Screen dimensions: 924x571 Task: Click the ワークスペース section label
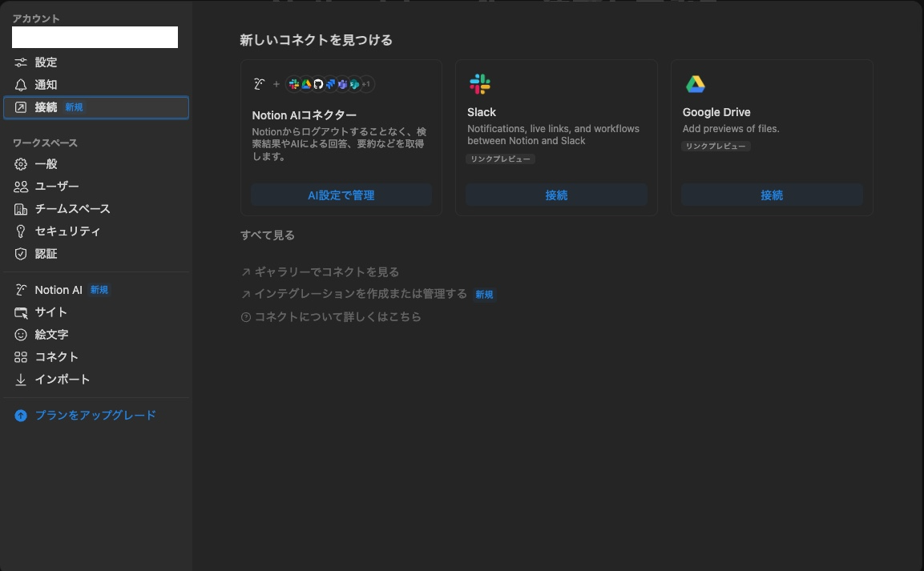[x=46, y=143]
